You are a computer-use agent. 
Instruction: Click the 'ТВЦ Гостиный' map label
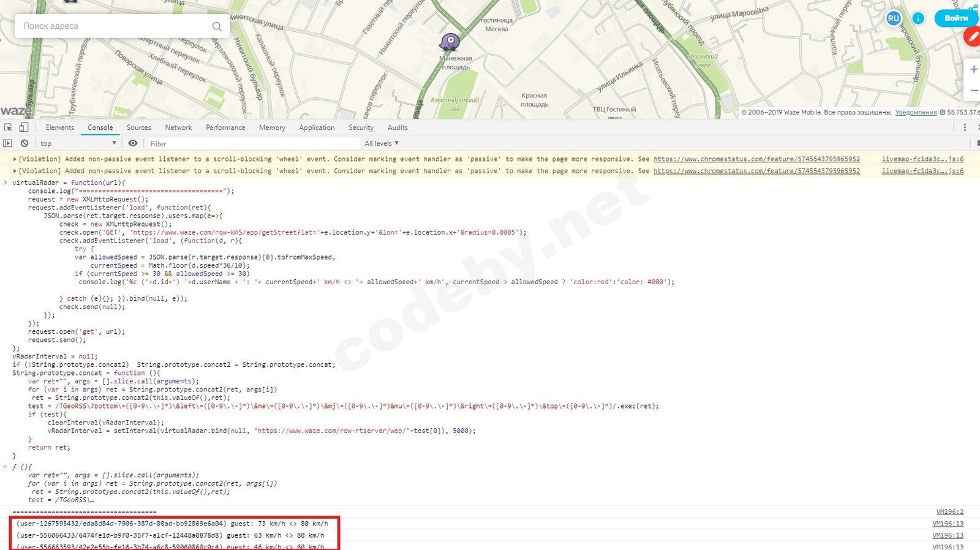pyautogui.click(x=614, y=110)
